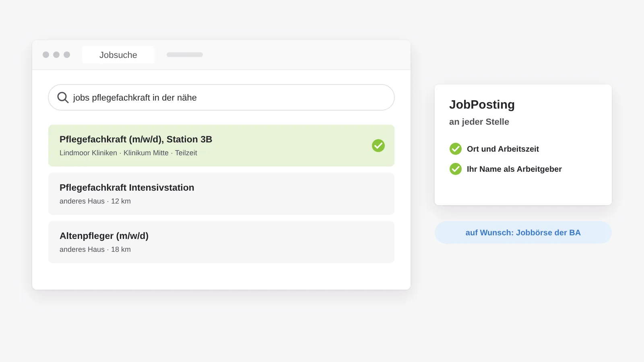Open Pflegefachkraft Intensivstation result
Viewport: 644px width, 362px height.
pos(221,194)
